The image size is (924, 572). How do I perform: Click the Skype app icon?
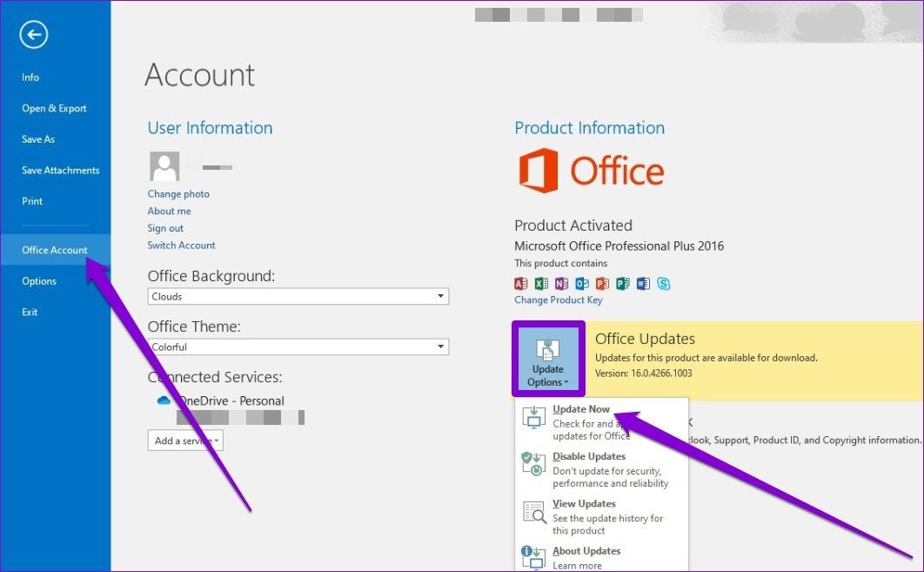click(x=664, y=284)
